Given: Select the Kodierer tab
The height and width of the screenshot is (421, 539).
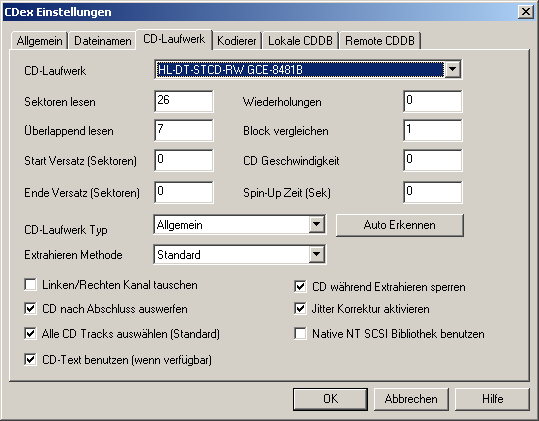Looking at the screenshot, I should tap(236, 41).
